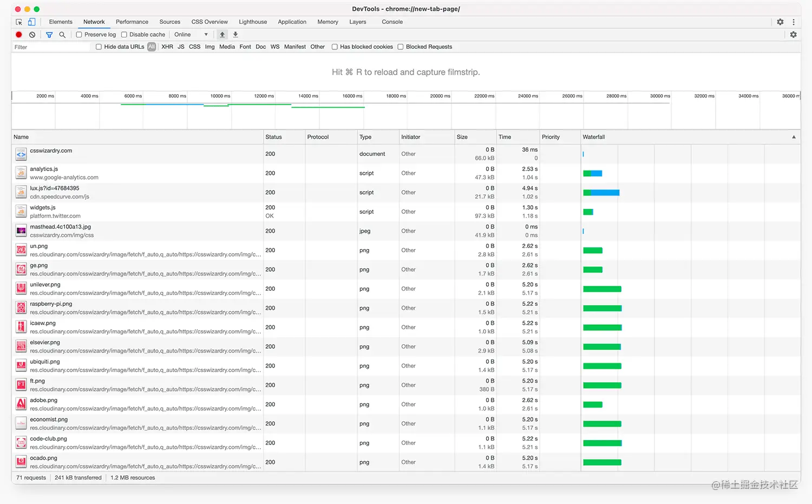Click the network Filter text field
812x504 pixels.
51,47
